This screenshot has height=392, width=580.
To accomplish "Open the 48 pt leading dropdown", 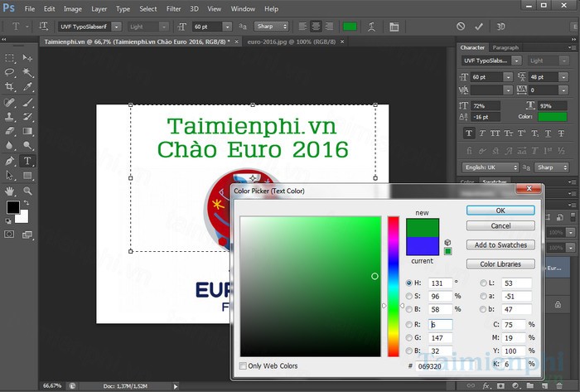I will (x=563, y=77).
